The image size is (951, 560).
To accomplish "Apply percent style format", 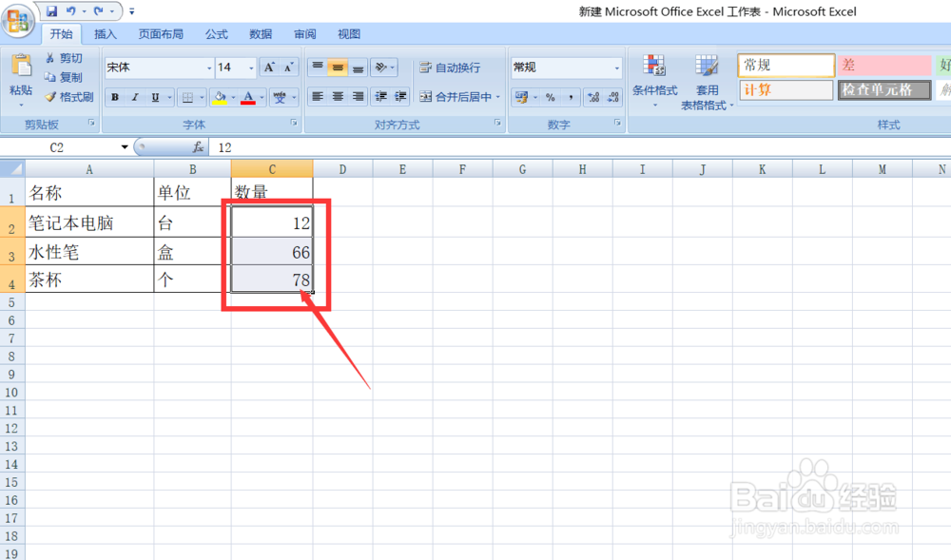I will pyautogui.click(x=550, y=97).
